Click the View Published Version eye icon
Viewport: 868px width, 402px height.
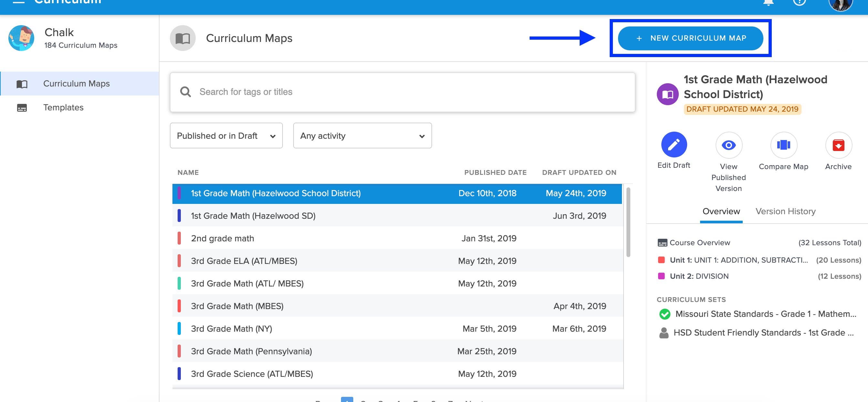[x=728, y=145]
